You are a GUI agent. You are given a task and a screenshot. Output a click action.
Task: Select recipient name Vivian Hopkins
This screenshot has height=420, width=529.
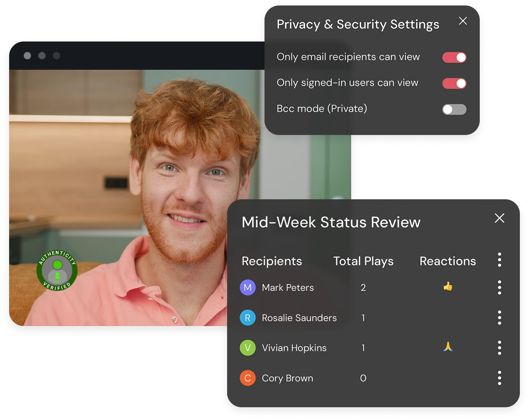pos(294,348)
